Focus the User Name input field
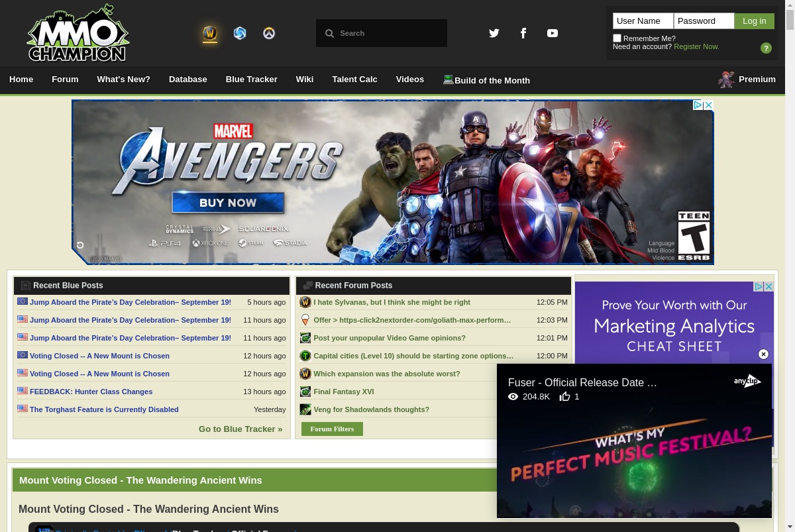Screen dimensions: 795x532 coord(643,21)
